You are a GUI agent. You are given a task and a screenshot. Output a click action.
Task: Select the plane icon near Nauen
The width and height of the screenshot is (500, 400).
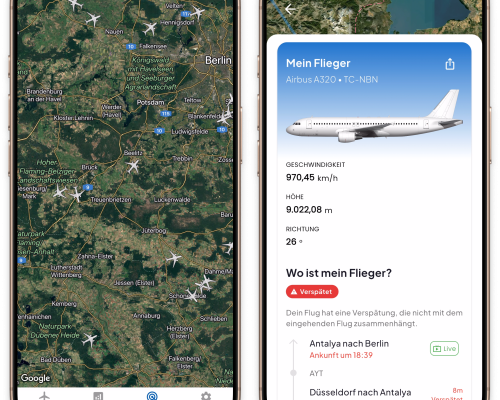pyautogui.click(x=93, y=19)
